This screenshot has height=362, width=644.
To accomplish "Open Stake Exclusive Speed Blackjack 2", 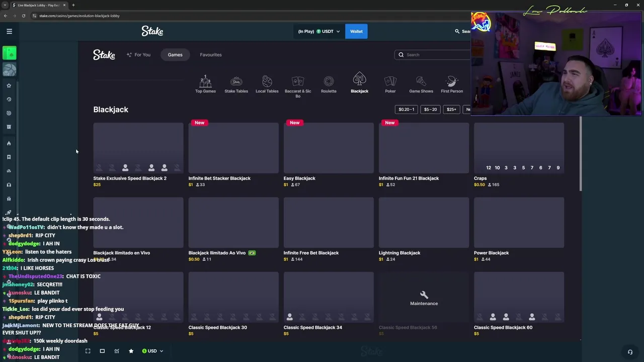I will [x=138, y=147].
